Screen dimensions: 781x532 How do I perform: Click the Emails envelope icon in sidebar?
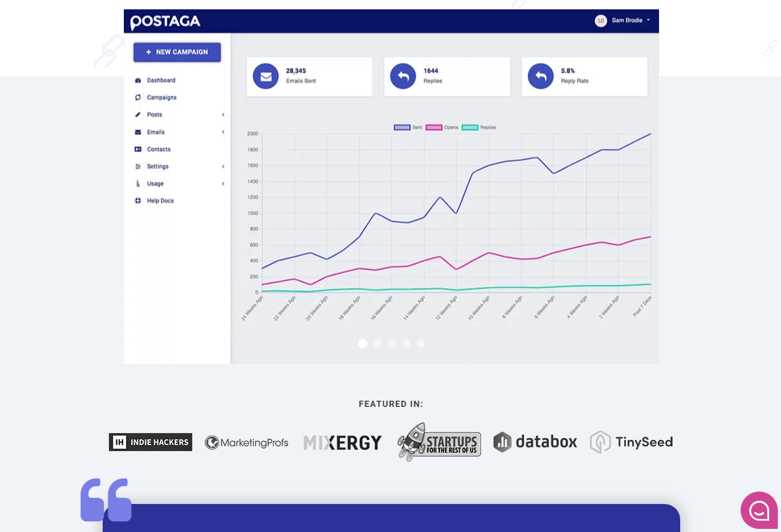click(138, 132)
